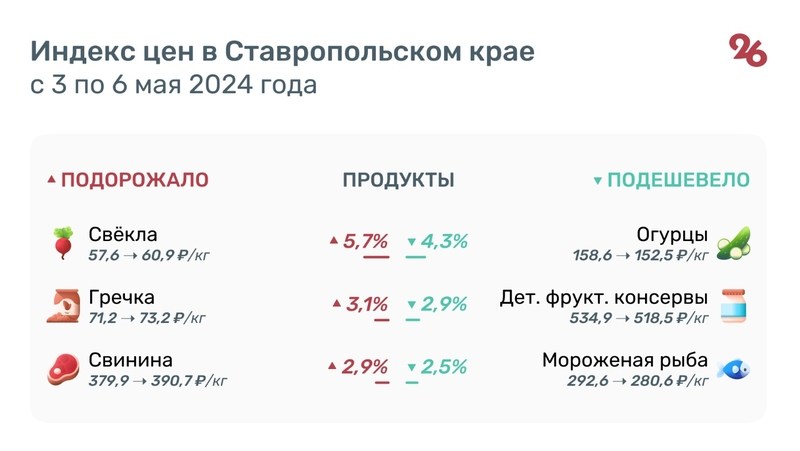Select the ПОДЕШЕВЕЛО column header
800x451 pixels.
[x=678, y=180]
